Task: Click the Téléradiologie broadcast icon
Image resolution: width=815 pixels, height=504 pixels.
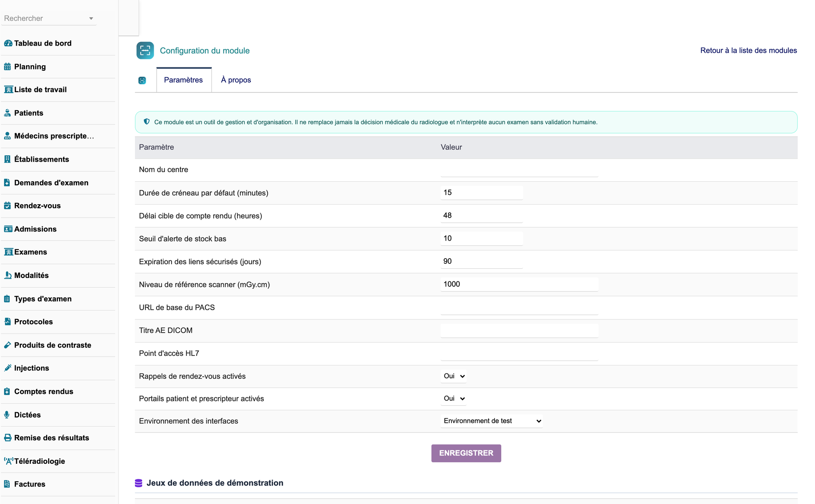Action: coord(8,461)
